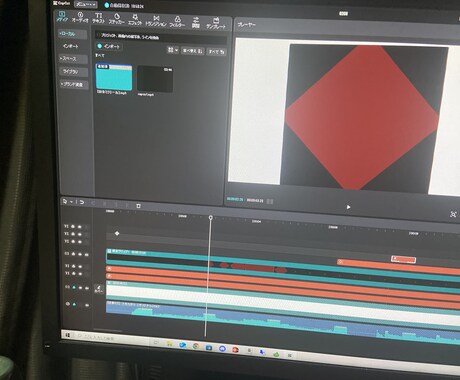Click the redo arrow in timeline toolbar
Viewport: 460px width, 380px height.
pyautogui.click(x=93, y=203)
